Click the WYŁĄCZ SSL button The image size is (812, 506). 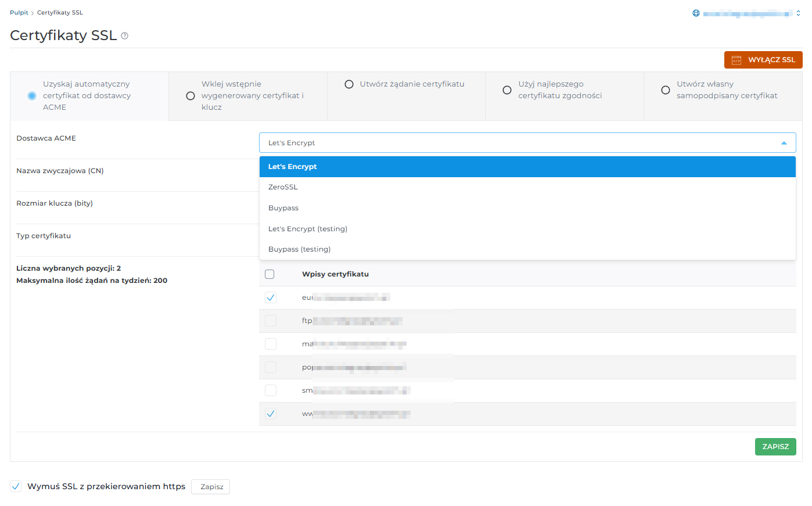tap(763, 59)
